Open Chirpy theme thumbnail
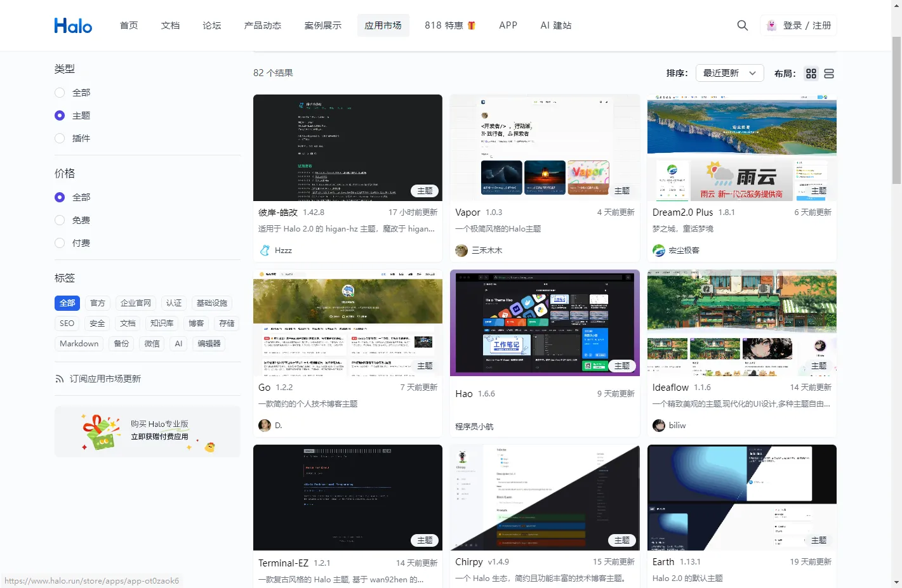The image size is (902, 588). (x=545, y=497)
